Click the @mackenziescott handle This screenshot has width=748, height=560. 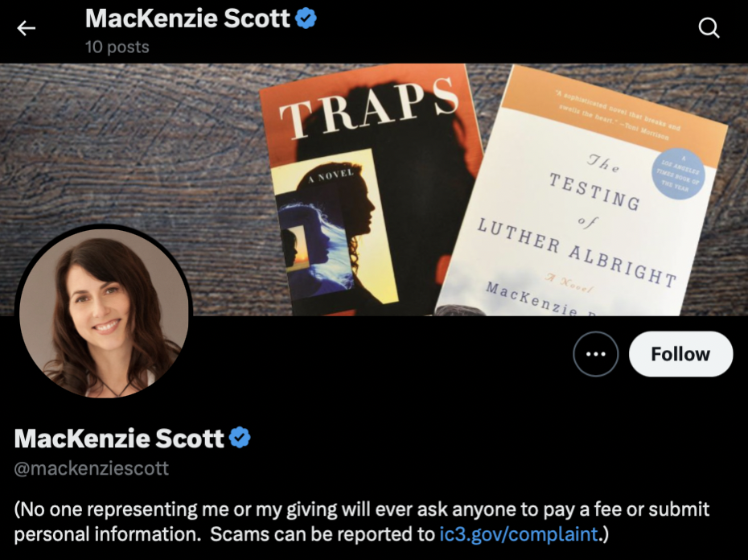tap(91, 468)
